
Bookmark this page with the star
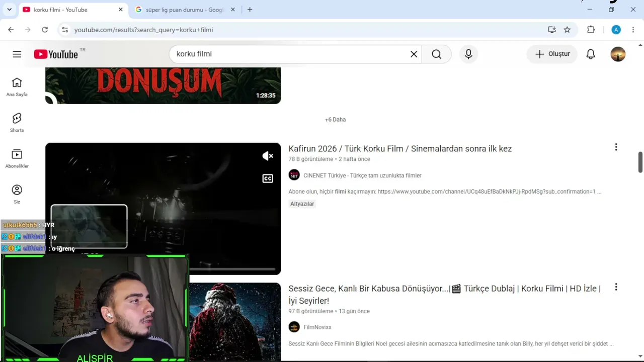pos(567,30)
